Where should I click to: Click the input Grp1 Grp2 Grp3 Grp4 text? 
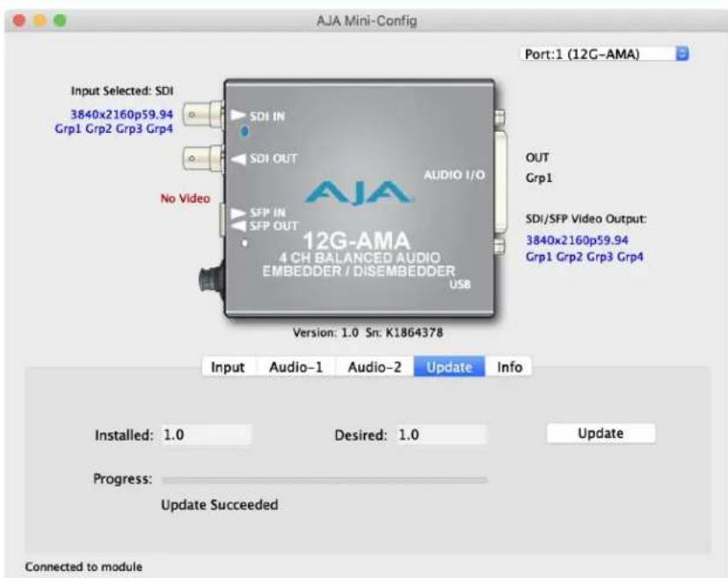click(x=113, y=128)
